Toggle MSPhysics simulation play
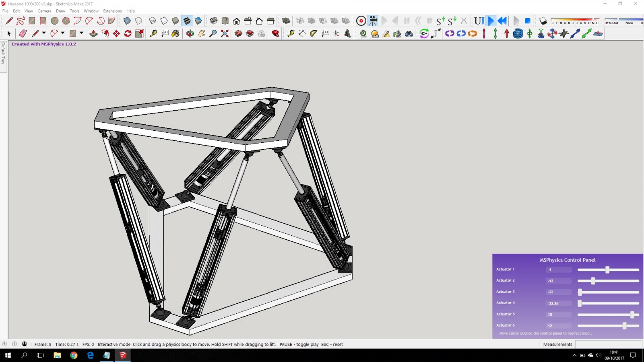This screenshot has height=362, width=644. pyautogui.click(x=491, y=21)
